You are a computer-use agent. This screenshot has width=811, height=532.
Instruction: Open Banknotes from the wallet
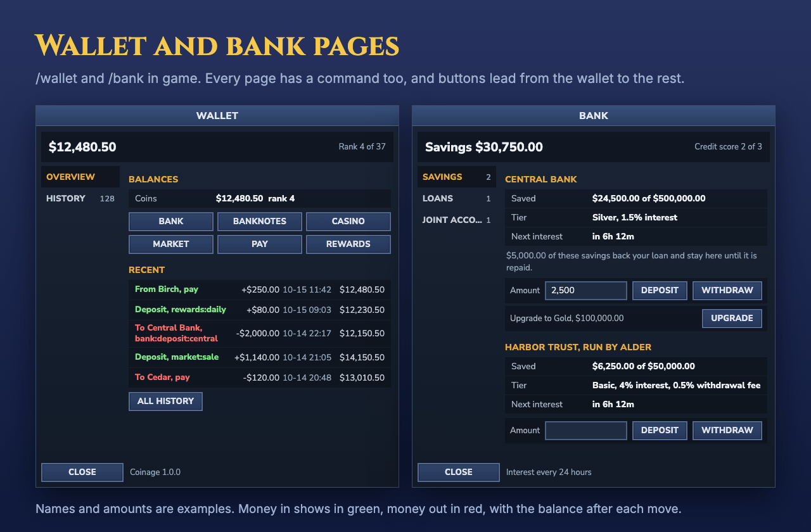click(260, 222)
